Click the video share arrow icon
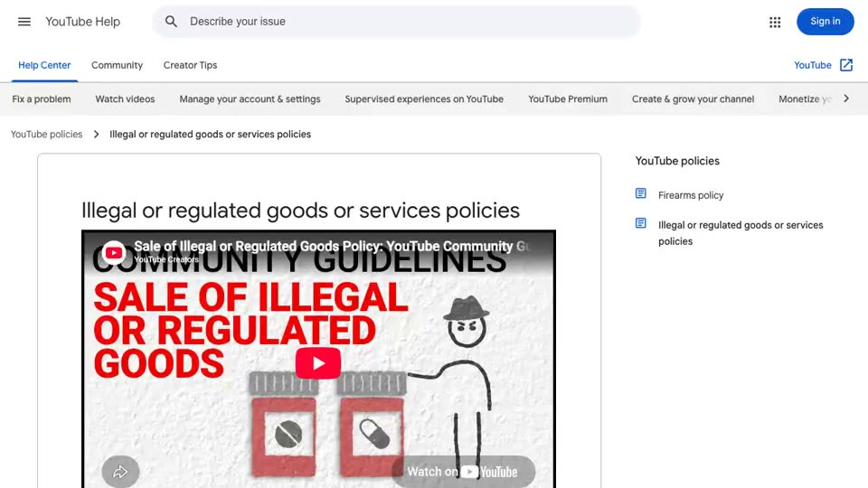Screen dimensions: 868x488 (120, 472)
